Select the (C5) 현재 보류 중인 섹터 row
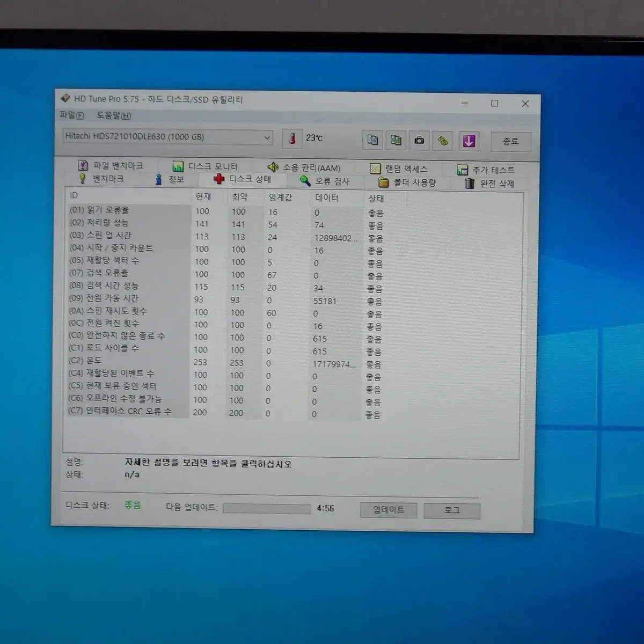 coord(224,387)
